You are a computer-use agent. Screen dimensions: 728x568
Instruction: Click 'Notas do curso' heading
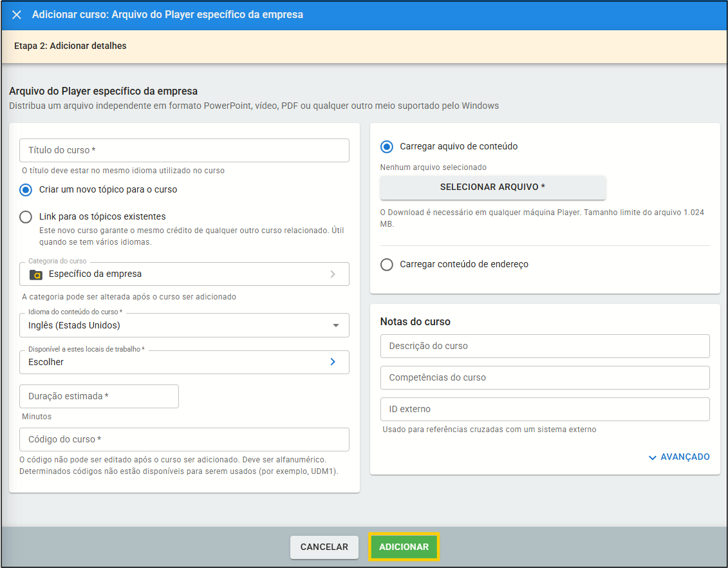[415, 322]
